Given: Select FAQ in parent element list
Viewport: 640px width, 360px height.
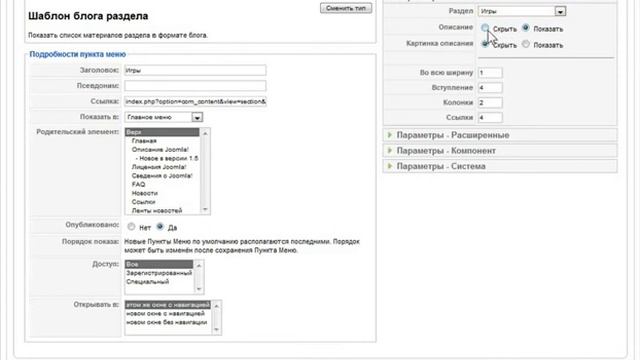Looking at the screenshot, I should coord(162,184).
